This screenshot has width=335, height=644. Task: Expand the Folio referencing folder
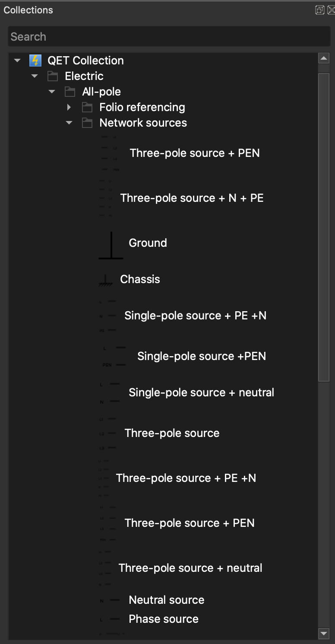69,107
